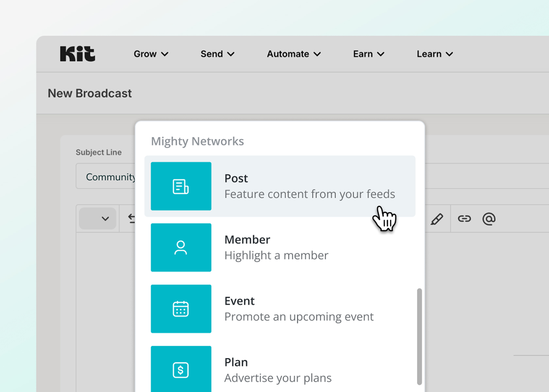
Task: Click the undo arrow icon
Action: coord(131,219)
